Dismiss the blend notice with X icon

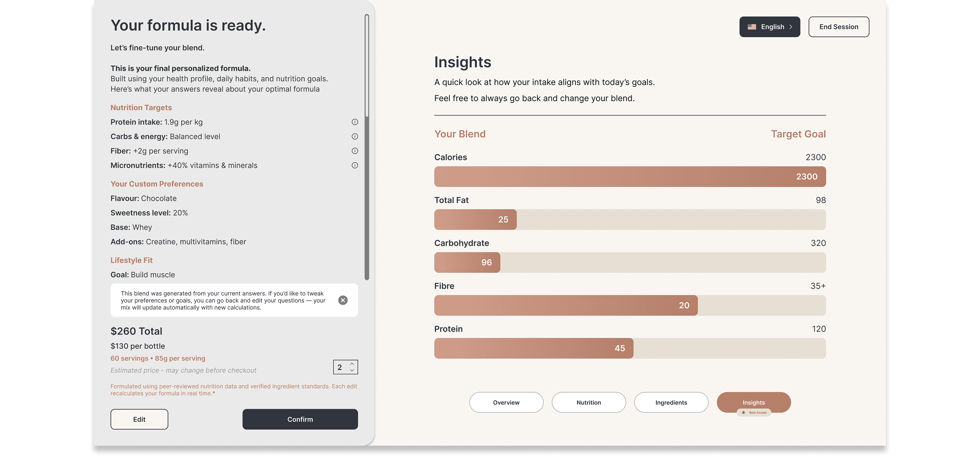pyautogui.click(x=343, y=300)
